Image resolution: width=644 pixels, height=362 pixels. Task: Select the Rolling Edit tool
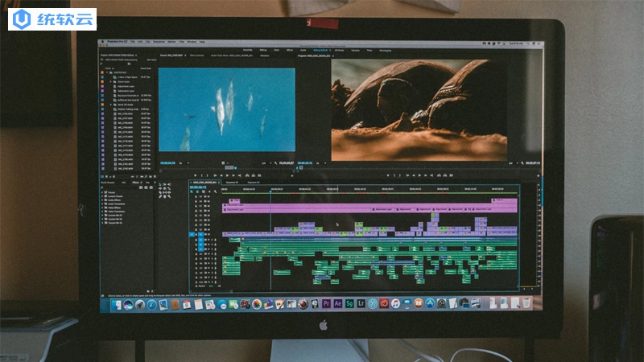pyautogui.click(x=165, y=188)
